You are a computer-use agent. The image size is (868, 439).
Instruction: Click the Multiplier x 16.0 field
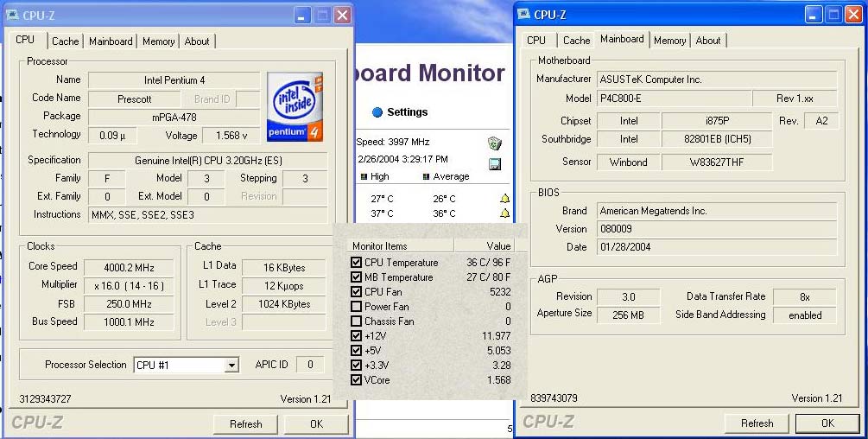[129, 286]
